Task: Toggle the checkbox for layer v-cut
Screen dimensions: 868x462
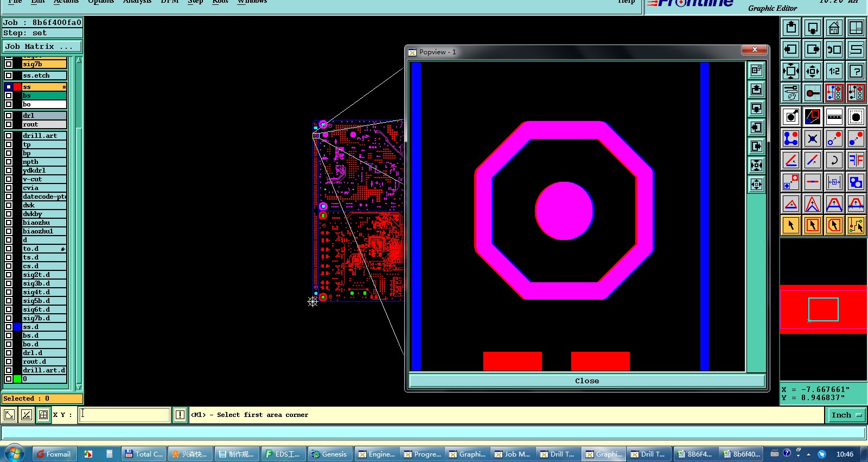Action: click(9, 179)
